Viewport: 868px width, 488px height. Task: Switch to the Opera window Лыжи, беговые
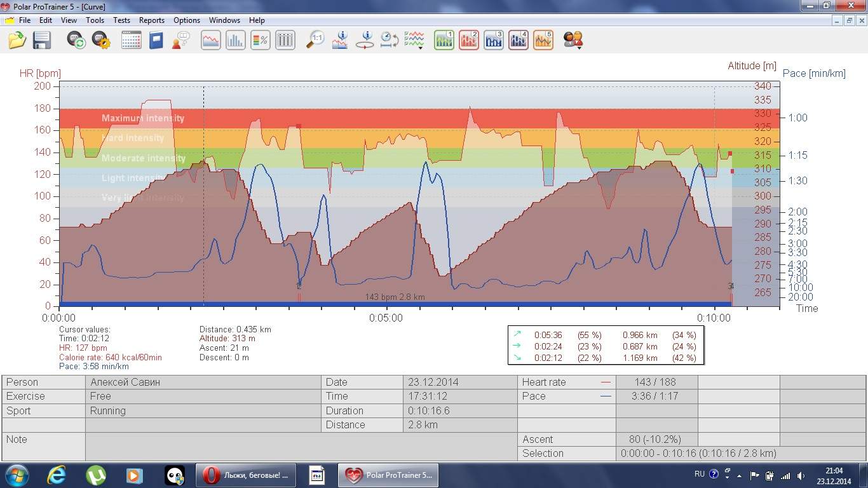[x=247, y=475]
